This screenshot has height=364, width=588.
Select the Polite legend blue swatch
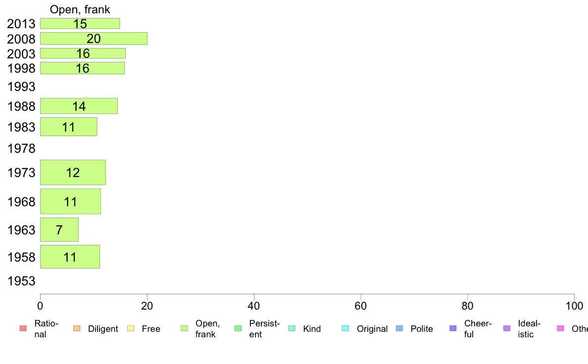pyautogui.click(x=399, y=328)
